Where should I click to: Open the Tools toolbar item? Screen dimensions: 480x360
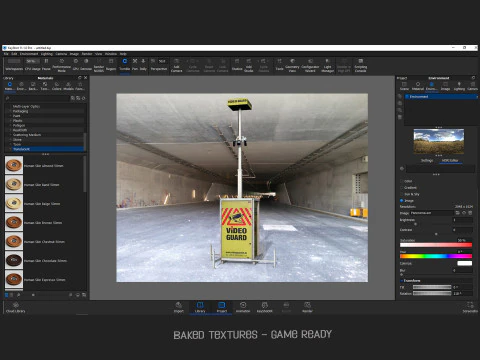(279, 64)
